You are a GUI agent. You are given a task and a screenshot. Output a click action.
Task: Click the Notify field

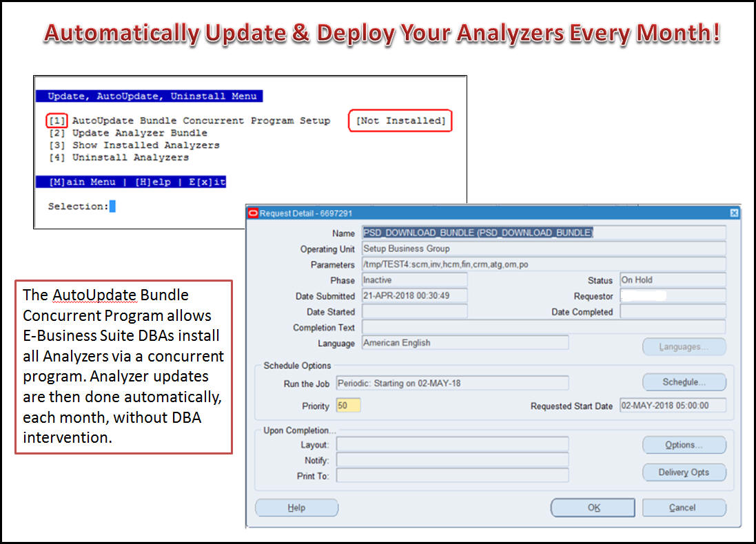click(452, 460)
